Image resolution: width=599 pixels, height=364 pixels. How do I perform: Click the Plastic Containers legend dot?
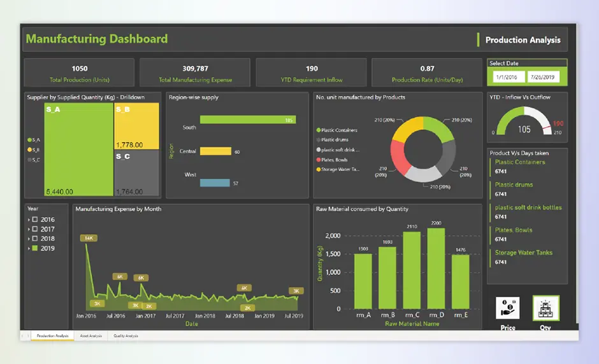pos(318,130)
